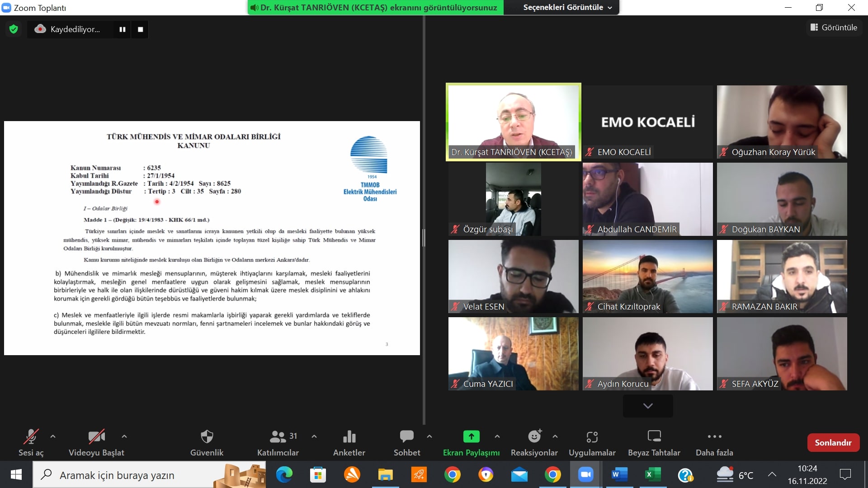This screenshot has width=868, height=488.
Task: Open the Sohbet chat panel
Action: tap(407, 442)
